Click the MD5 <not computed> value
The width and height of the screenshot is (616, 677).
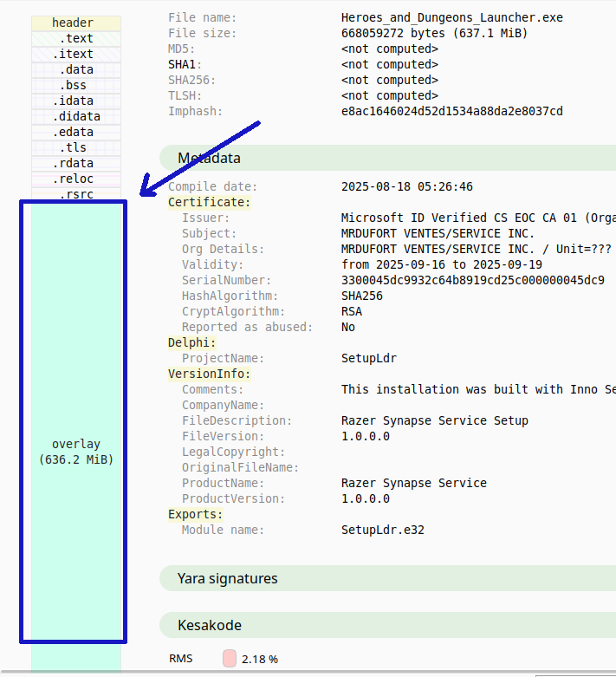[390, 49]
